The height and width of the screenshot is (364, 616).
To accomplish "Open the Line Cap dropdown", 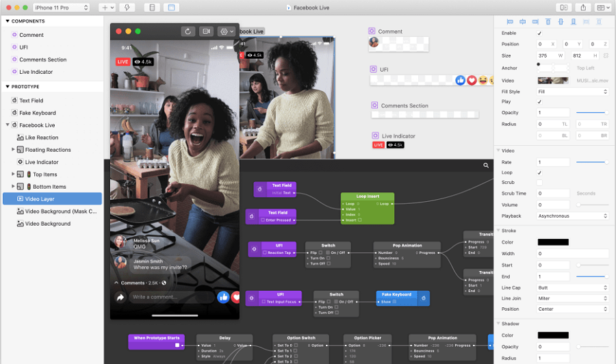I will 572,288.
